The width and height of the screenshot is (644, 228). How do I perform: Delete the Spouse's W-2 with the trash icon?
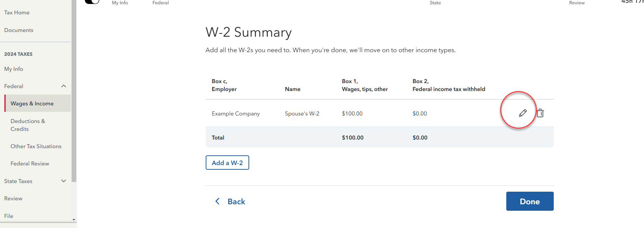click(540, 113)
